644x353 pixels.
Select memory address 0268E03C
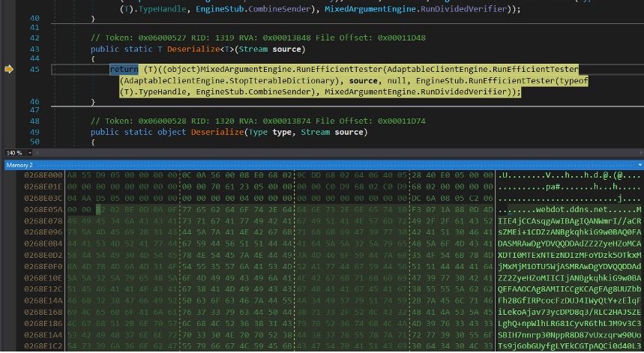(x=43, y=199)
